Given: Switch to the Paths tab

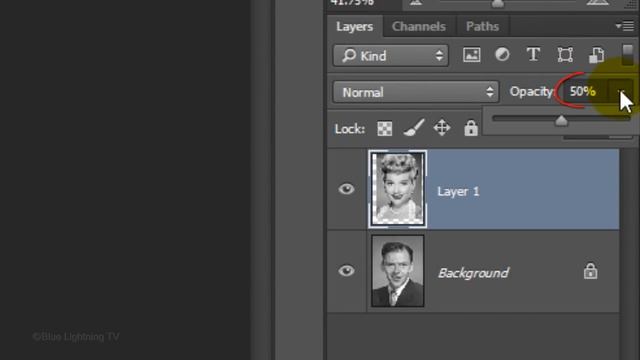Looking at the screenshot, I should 482,27.
